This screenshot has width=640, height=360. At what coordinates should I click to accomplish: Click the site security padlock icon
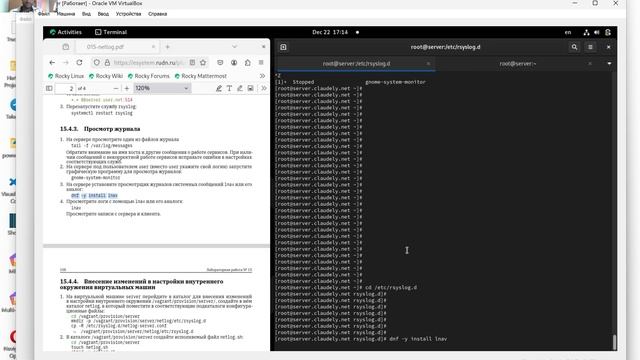[107, 62]
